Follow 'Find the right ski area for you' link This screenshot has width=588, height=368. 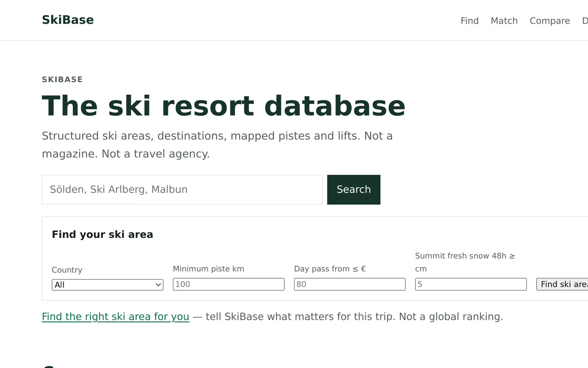click(115, 316)
